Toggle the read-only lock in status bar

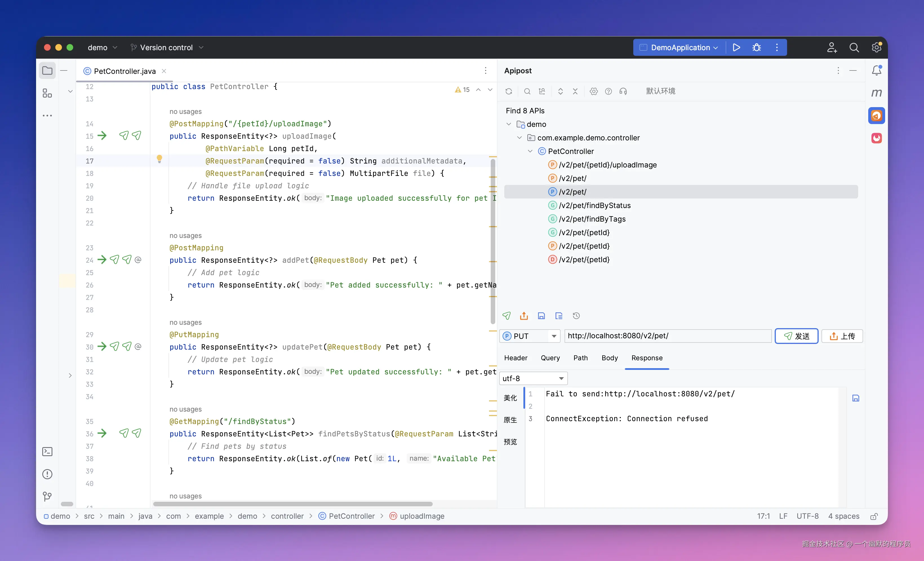tap(874, 516)
